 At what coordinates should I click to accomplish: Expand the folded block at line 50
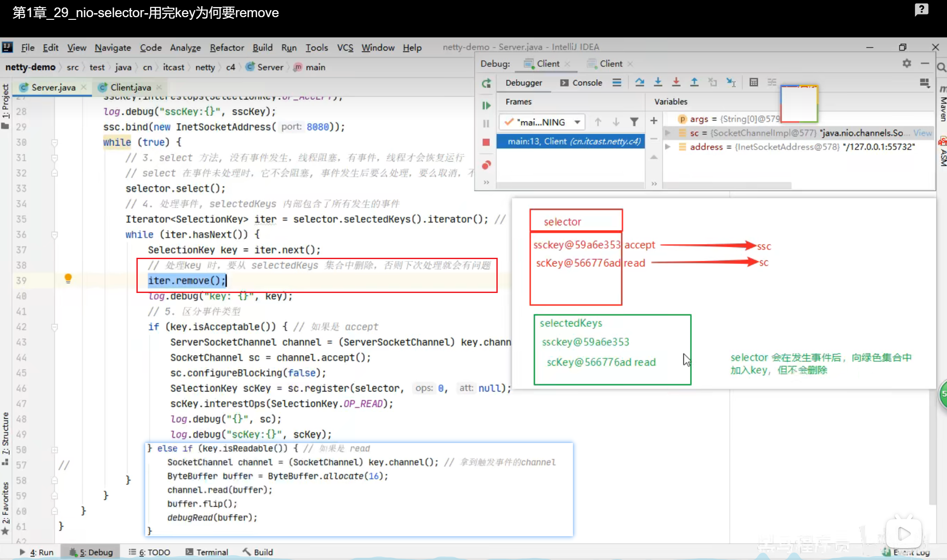(55, 450)
